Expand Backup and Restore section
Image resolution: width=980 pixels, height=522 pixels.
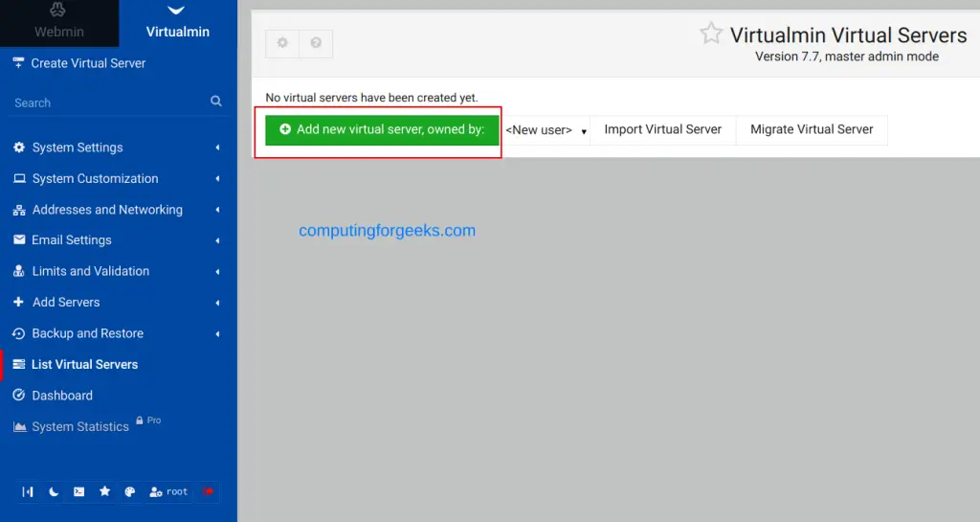pos(118,333)
